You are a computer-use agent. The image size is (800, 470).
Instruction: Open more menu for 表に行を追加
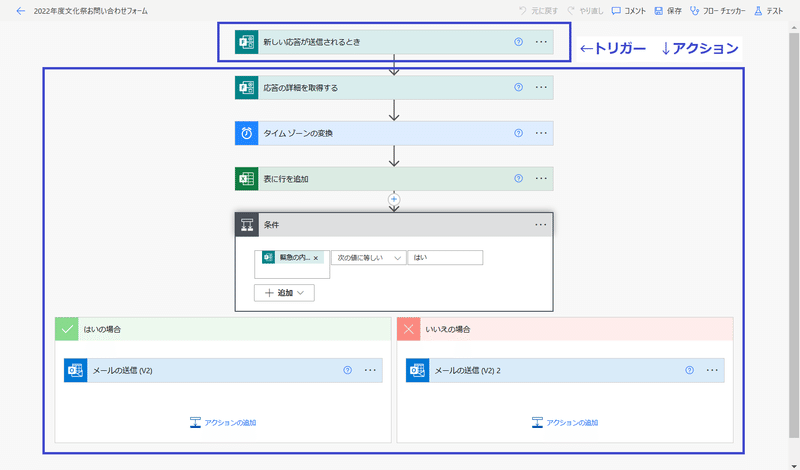point(541,178)
